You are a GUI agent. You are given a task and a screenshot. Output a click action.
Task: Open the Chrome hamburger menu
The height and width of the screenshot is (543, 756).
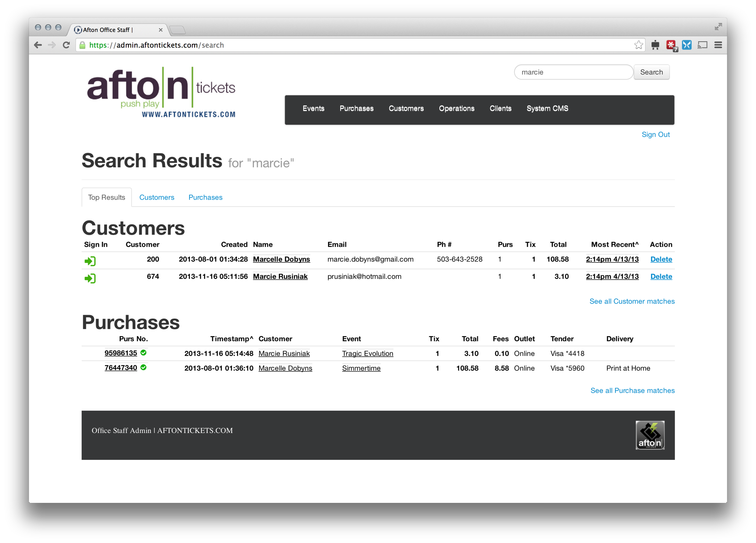[718, 45]
